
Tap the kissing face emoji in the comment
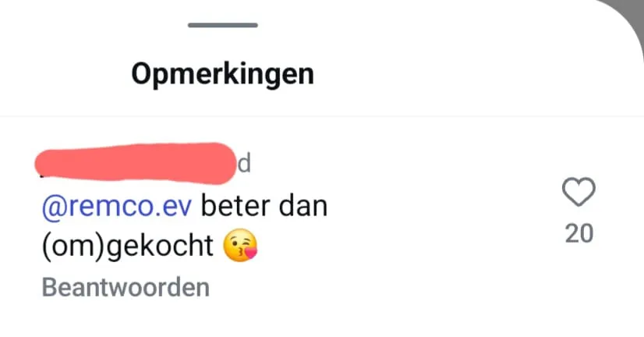[240, 246]
